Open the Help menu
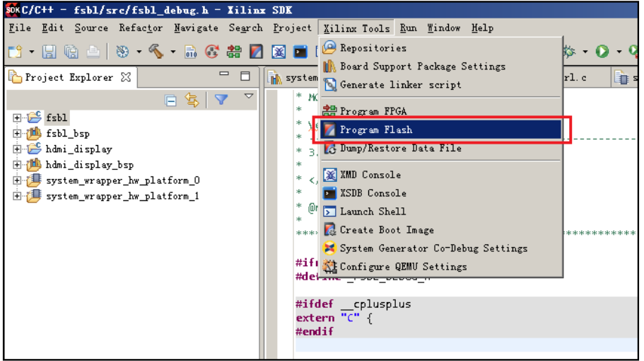 point(482,28)
